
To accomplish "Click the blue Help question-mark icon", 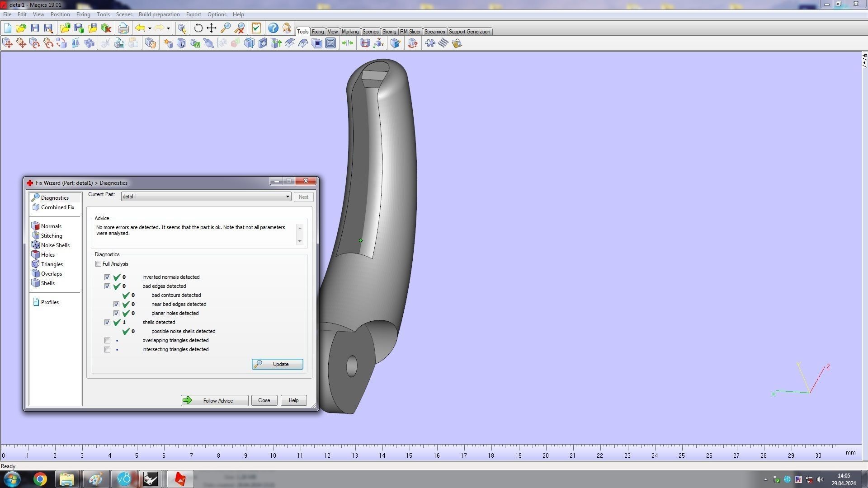I will (x=273, y=28).
